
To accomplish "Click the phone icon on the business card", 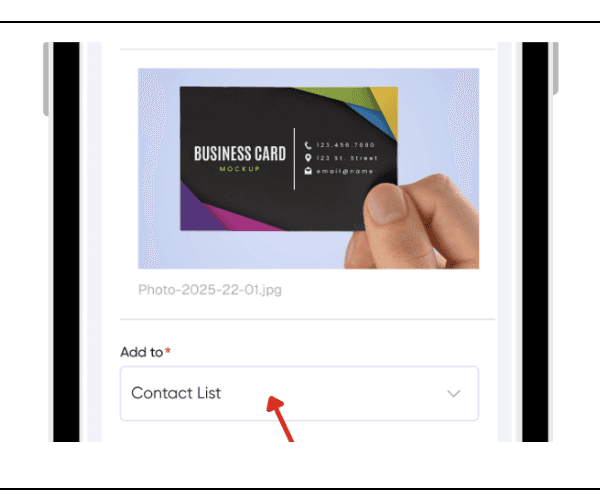I will pos(308,145).
